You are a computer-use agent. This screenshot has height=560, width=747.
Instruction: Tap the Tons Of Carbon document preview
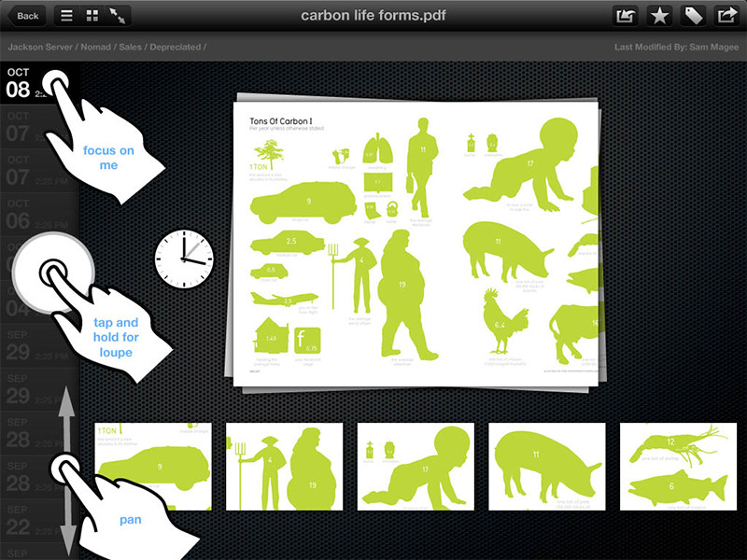(x=416, y=238)
